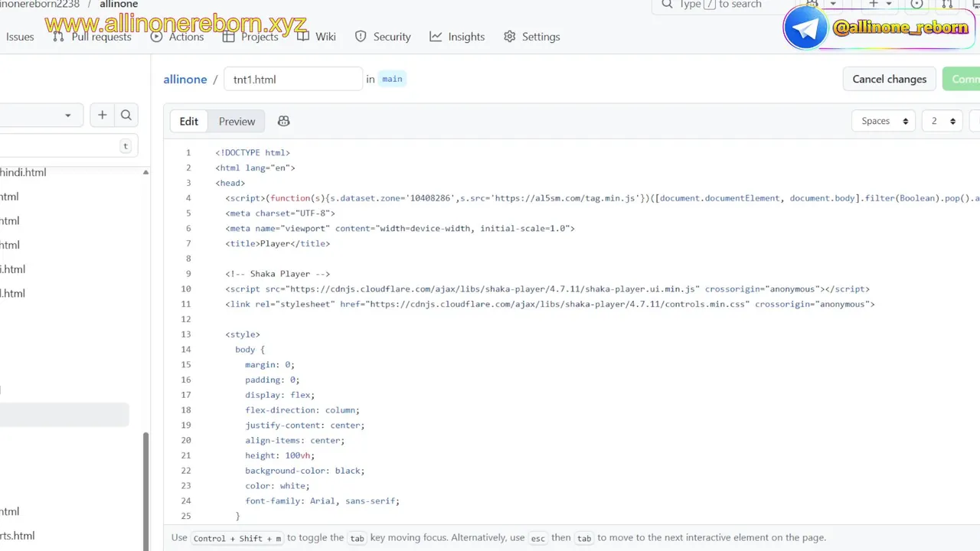Click the <html lang="en"> code line
This screenshot has height=551, width=980.
(255, 168)
